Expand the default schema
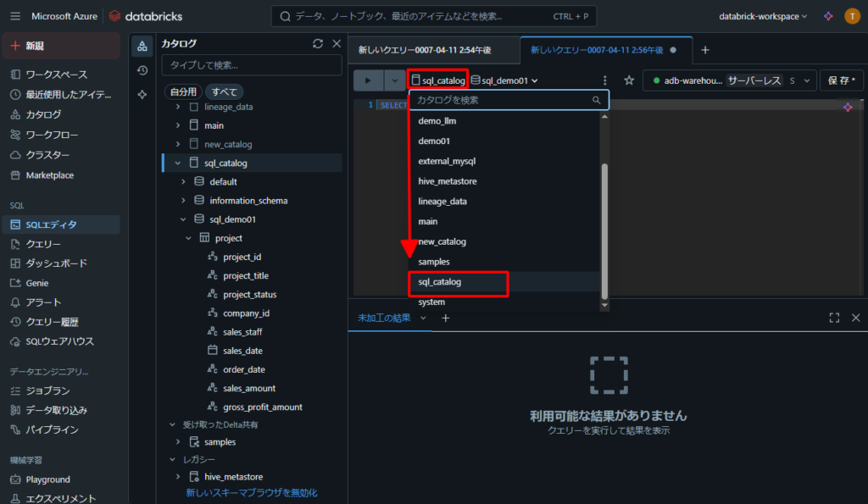The width and height of the screenshot is (868, 504). [183, 181]
